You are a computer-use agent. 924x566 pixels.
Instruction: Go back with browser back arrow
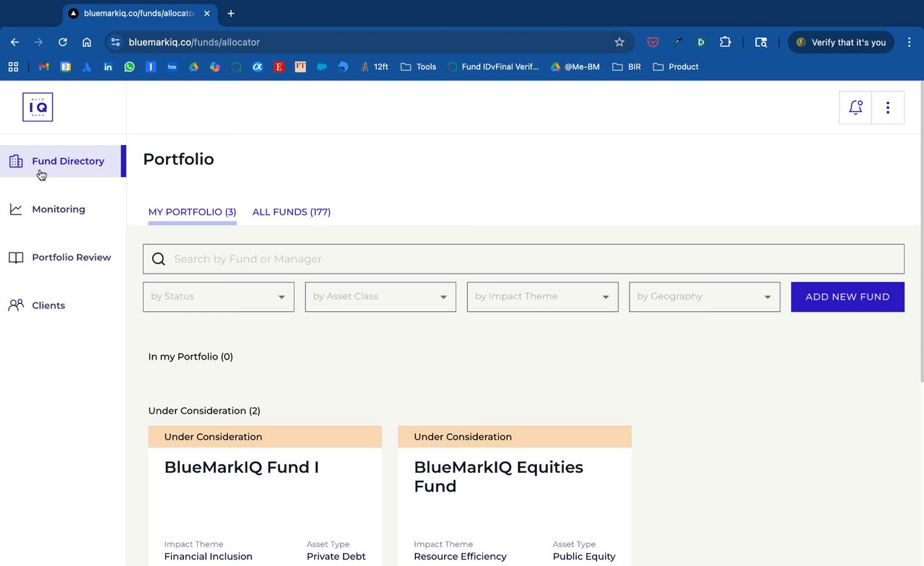(x=14, y=43)
